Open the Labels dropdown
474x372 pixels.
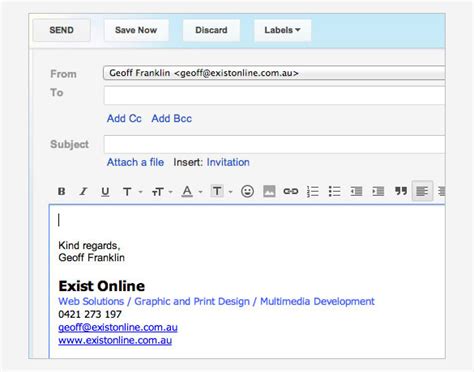tap(282, 30)
